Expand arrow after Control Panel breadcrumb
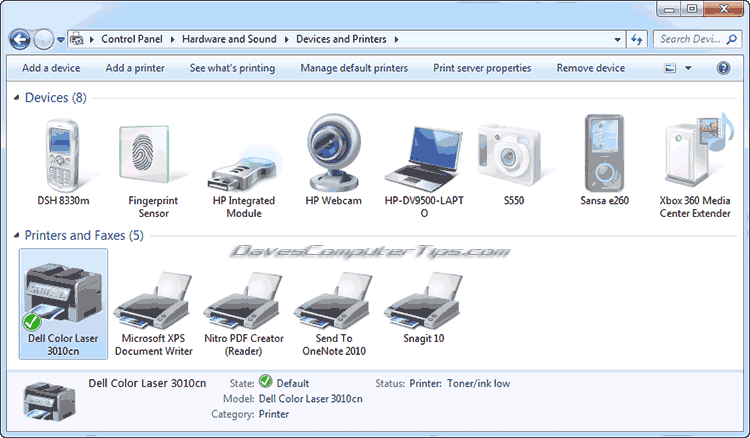Image resolution: width=750 pixels, height=438 pixels. 173,39
